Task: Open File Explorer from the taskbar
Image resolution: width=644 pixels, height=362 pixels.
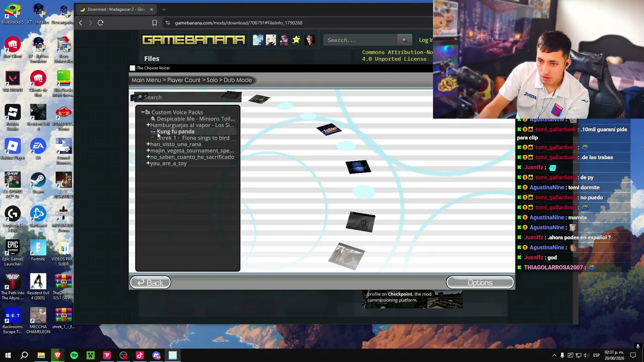Action: click(x=41, y=355)
